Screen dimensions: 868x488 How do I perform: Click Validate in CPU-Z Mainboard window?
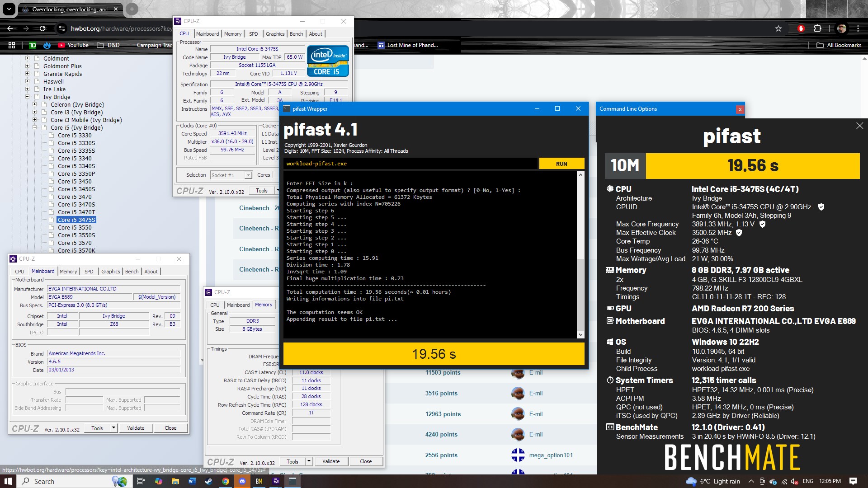pyautogui.click(x=136, y=428)
